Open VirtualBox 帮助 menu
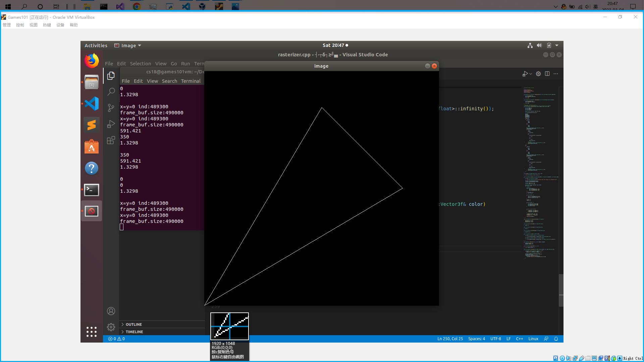The image size is (644, 362). [74, 25]
